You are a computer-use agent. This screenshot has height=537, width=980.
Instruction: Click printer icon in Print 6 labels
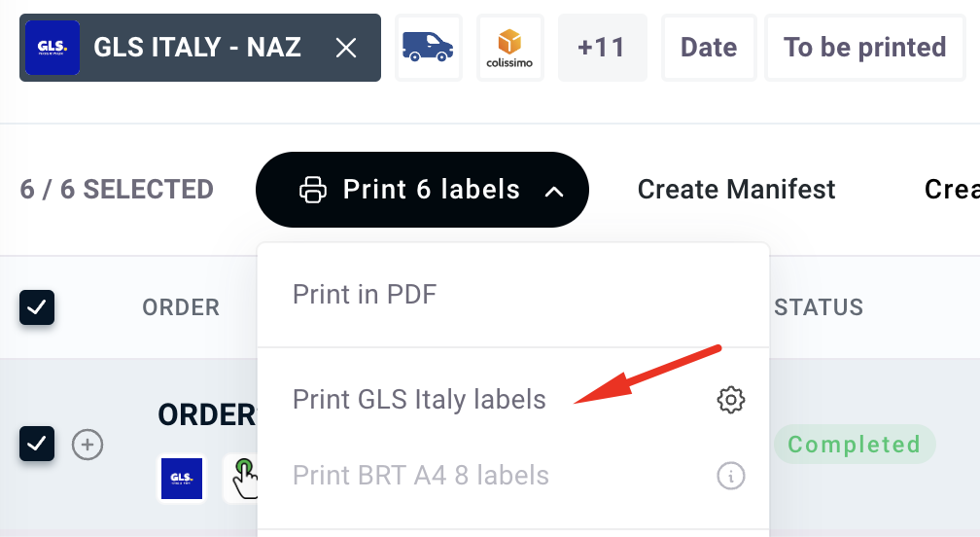click(x=313, y=190)
